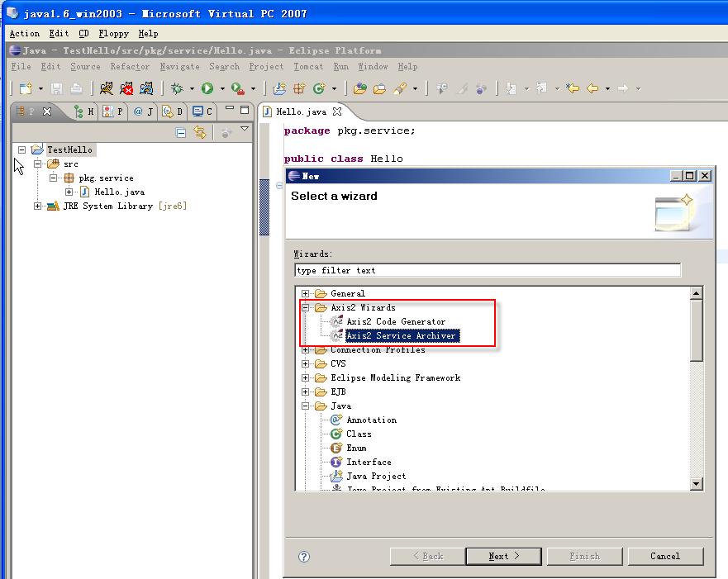Close the Package Explorer tab

tap(47, 112)
